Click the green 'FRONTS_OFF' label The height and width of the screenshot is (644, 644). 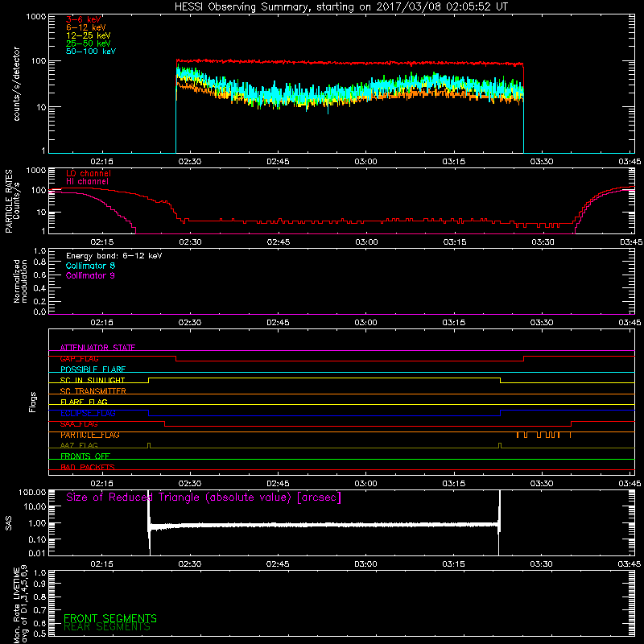(x=85, y=456)
